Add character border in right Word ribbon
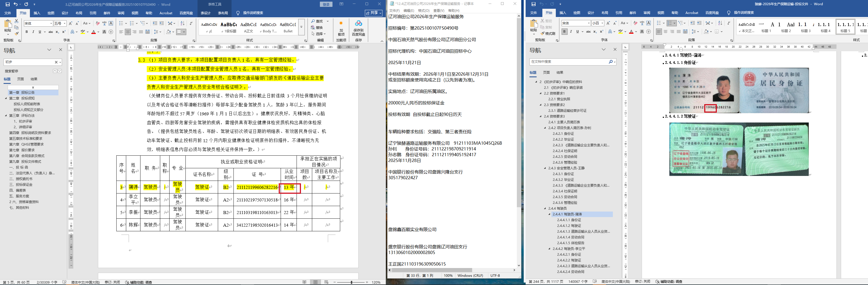 pyautogui.click(x=649, y=23)
